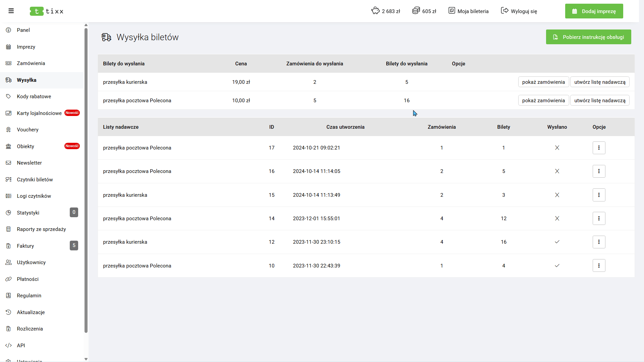Click the tixx logo
The height and width of the screenshot is (362, 644).
pyautogui.click(x=47, y=11)
